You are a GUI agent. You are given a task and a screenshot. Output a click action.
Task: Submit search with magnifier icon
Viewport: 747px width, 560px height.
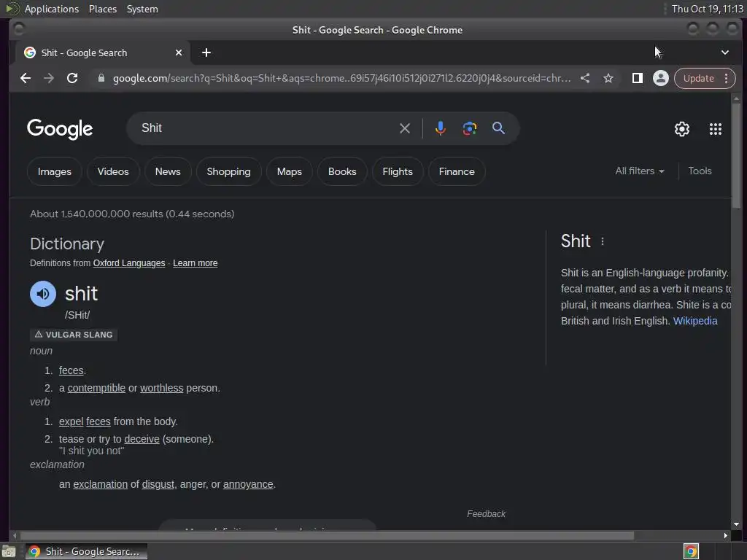click(x=498, y=128)
